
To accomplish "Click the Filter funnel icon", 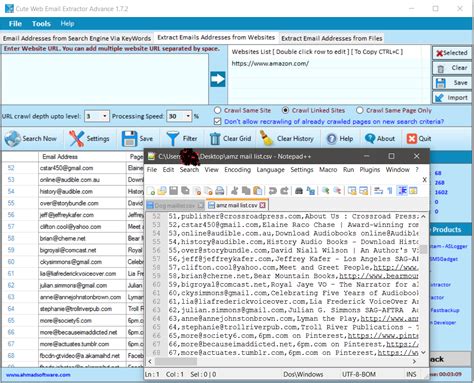I will 172,139.
